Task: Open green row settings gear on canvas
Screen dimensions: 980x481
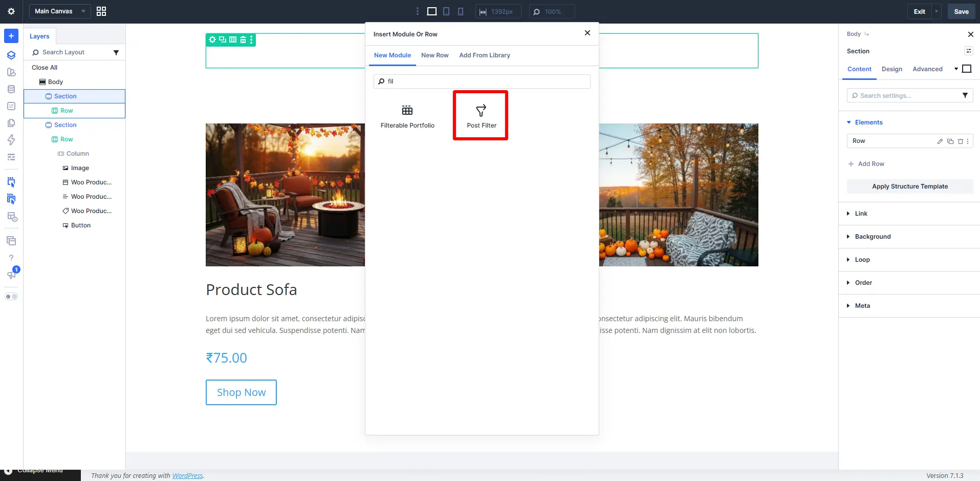Action: coord(212,39)
